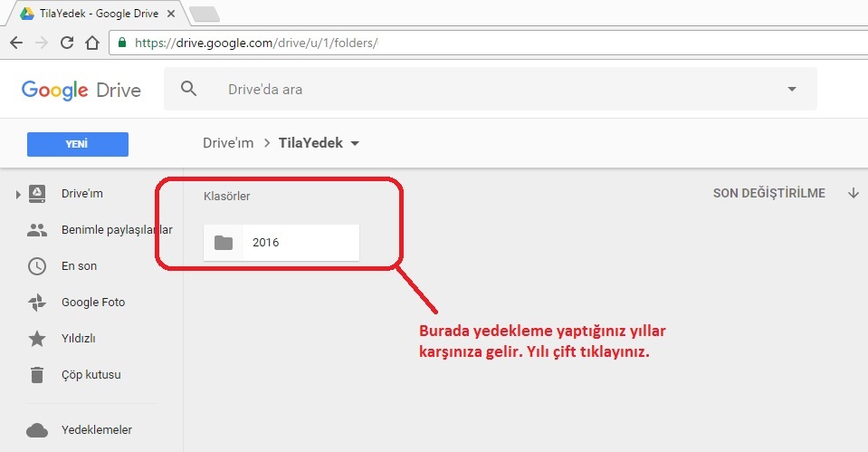This screenshot has height=452, width=868.
Task: Click the En son clock icon
Action: coord(37,266)
